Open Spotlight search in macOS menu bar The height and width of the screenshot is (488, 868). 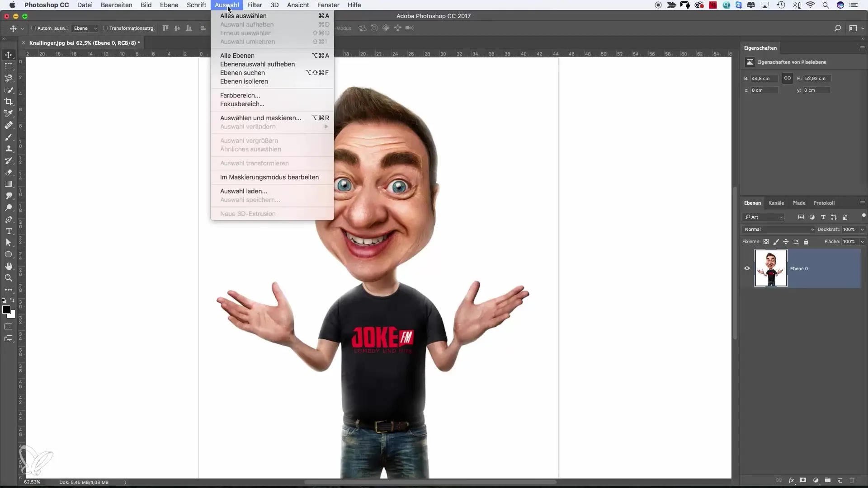point(826,5)
